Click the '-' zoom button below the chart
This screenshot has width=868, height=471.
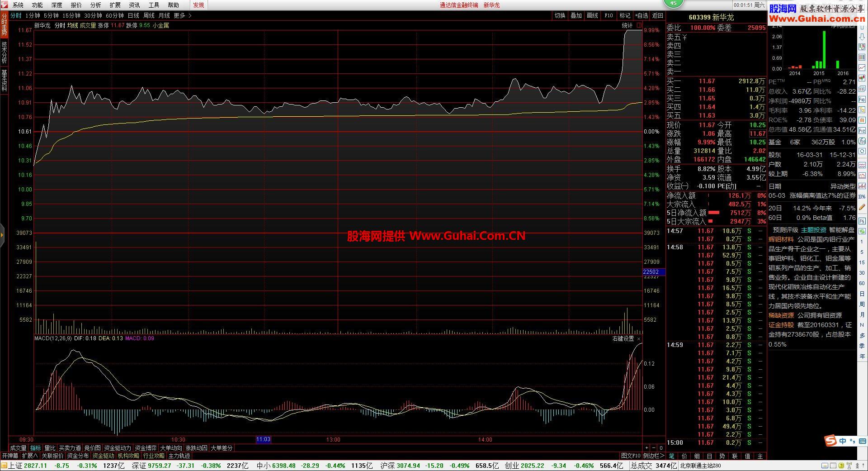654,448
